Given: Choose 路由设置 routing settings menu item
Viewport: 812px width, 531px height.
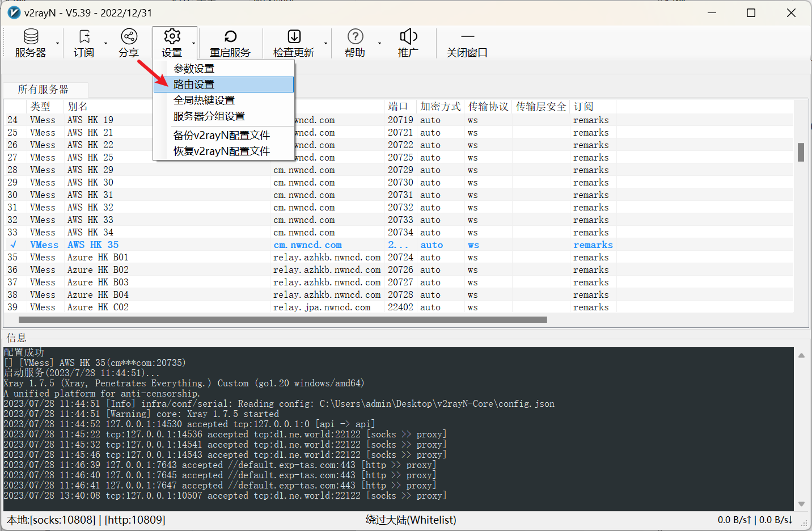Looking at the screenshot, I should point(224,85).
